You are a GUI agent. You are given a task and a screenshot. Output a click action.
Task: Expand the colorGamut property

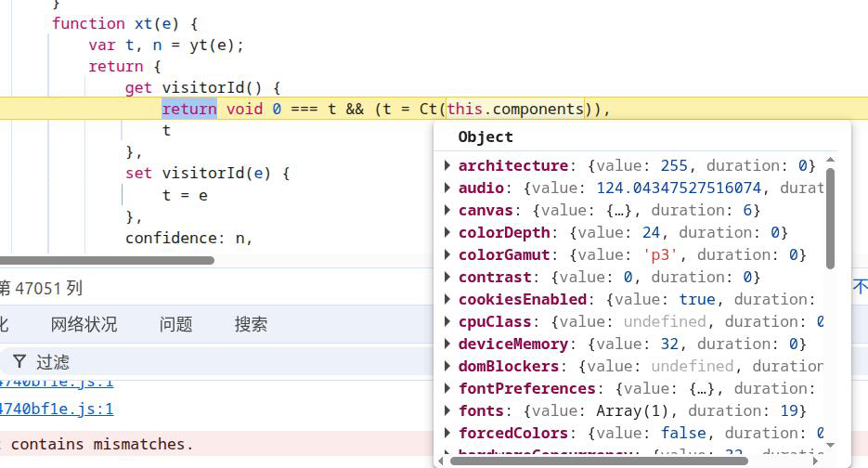click(447, 254)
